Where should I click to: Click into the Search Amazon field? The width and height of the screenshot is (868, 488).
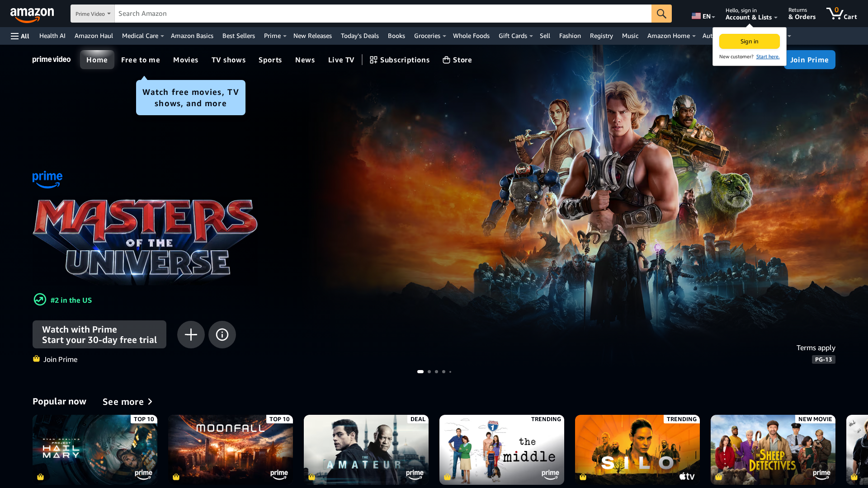point(383,14)
